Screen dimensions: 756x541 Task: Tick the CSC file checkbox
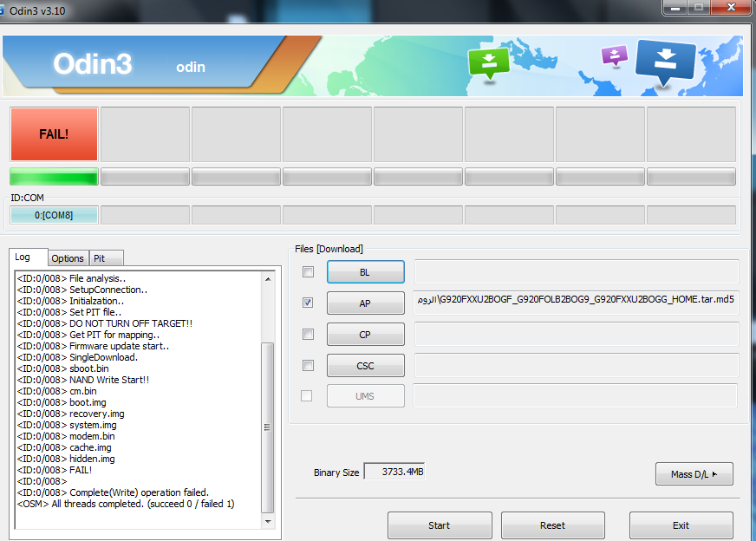point(308,366)
